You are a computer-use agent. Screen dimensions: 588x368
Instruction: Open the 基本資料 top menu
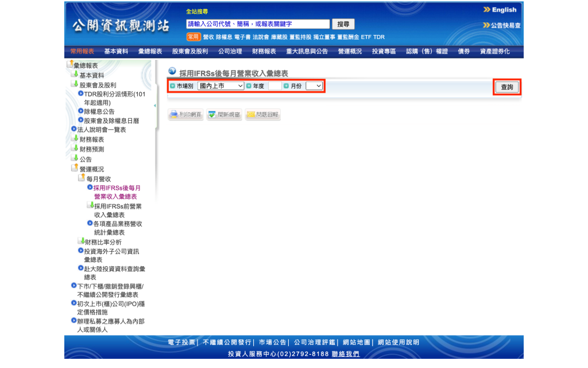click(116, 51)
